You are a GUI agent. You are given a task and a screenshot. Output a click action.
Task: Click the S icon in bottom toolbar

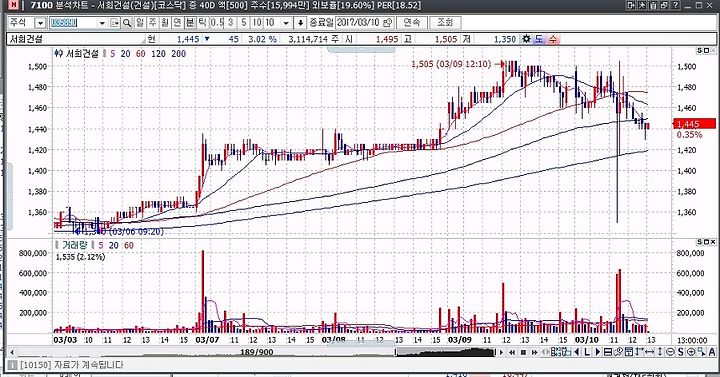[681, 352]
